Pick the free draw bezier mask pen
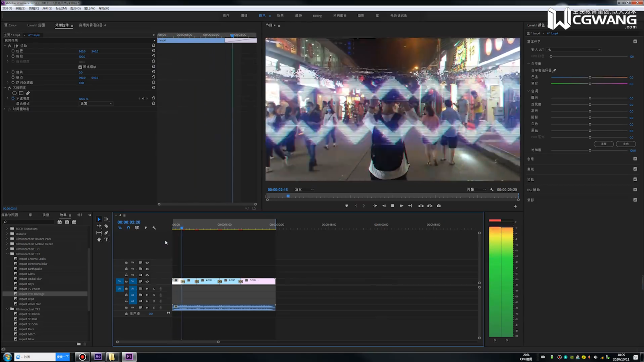The width and height of the screenshot is (644, 362). coord(28,93)
